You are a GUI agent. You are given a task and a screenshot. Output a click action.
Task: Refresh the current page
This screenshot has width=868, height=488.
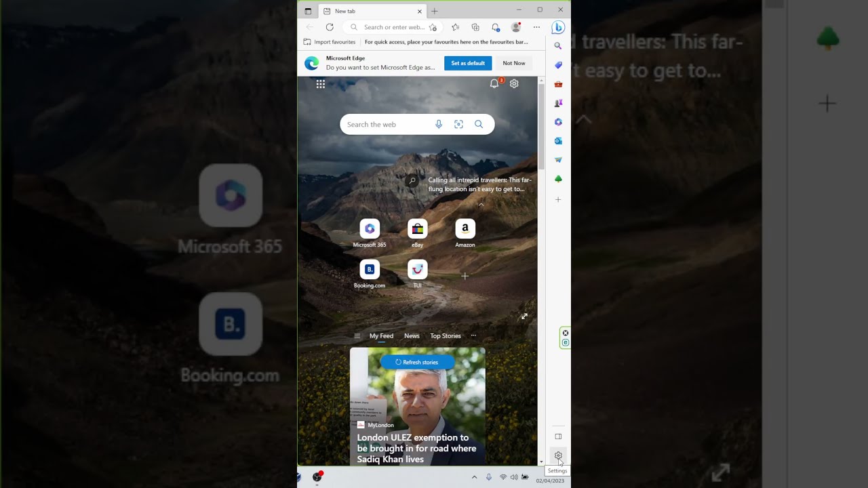[x=330, y=27]
